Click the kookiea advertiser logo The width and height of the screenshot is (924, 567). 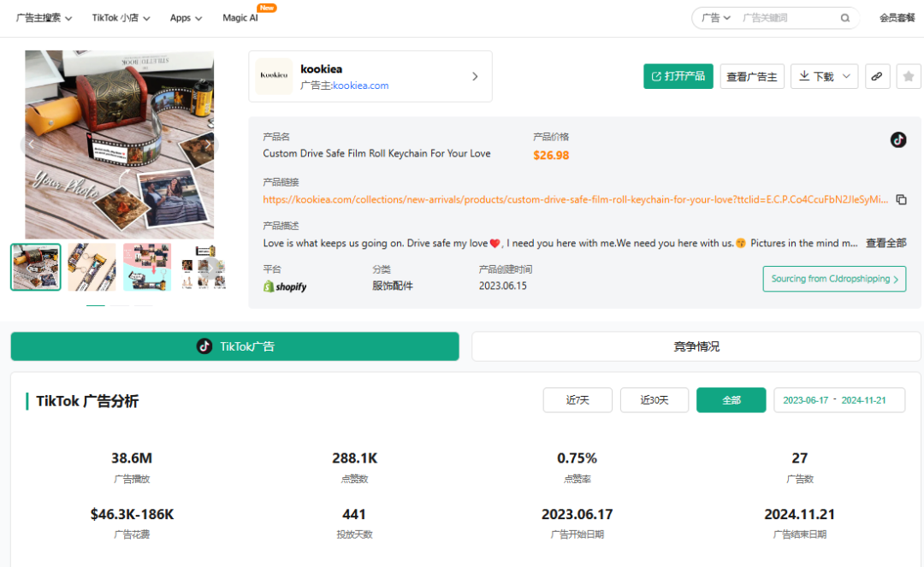274,76
